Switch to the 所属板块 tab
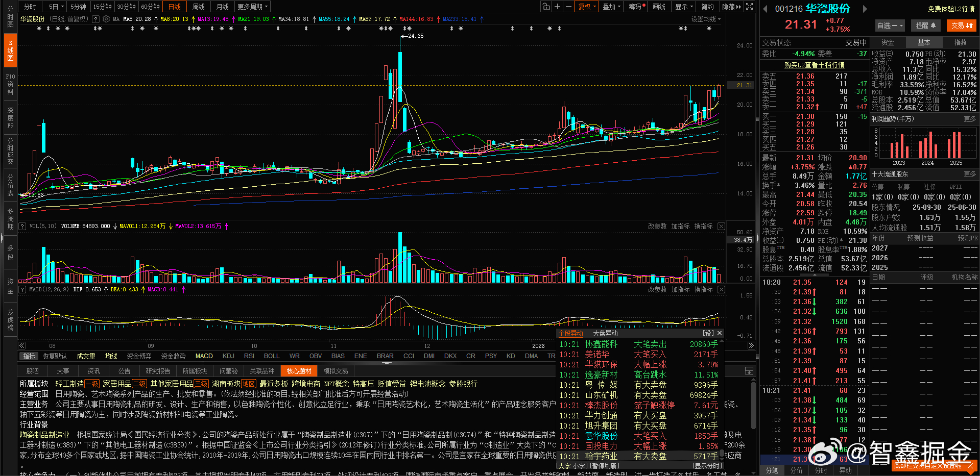Viewport: 980px width, 476px height. click(195, 371)
